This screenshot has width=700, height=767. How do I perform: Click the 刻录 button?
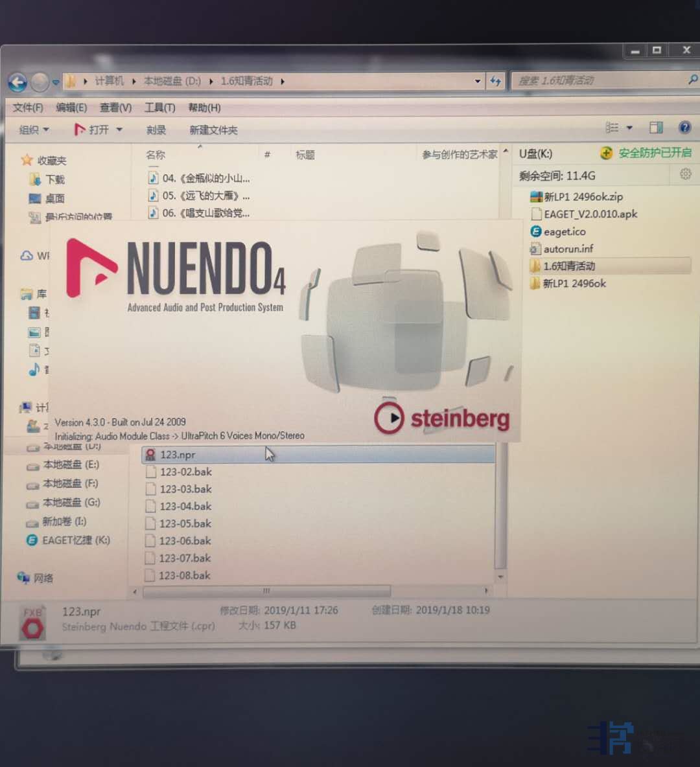coord(156,130)
